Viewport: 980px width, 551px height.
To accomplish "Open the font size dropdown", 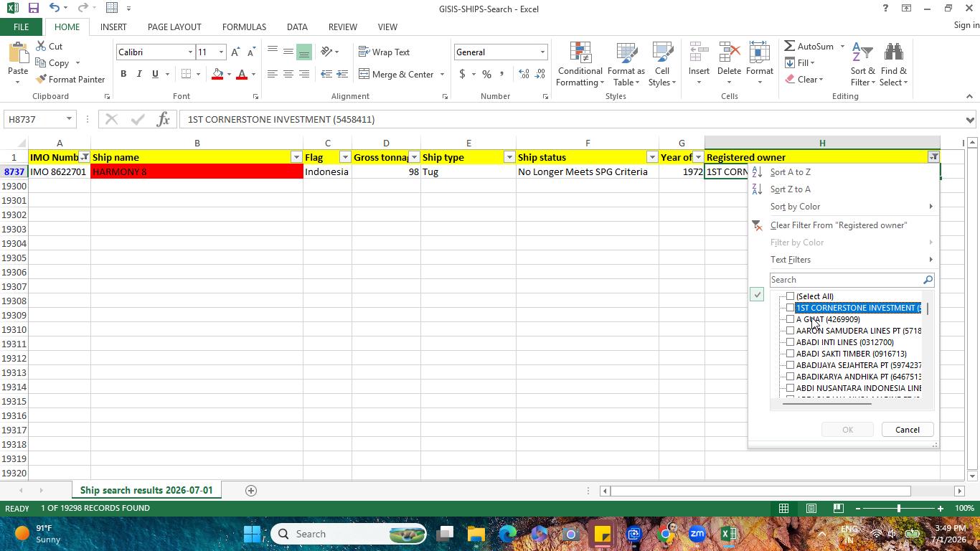I will [221, 52].
